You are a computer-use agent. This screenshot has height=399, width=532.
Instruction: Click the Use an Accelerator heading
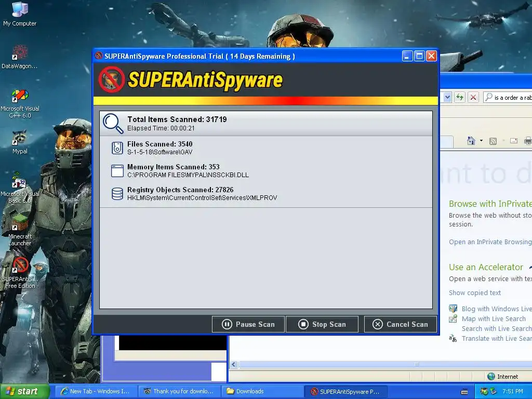click(486, 267)
